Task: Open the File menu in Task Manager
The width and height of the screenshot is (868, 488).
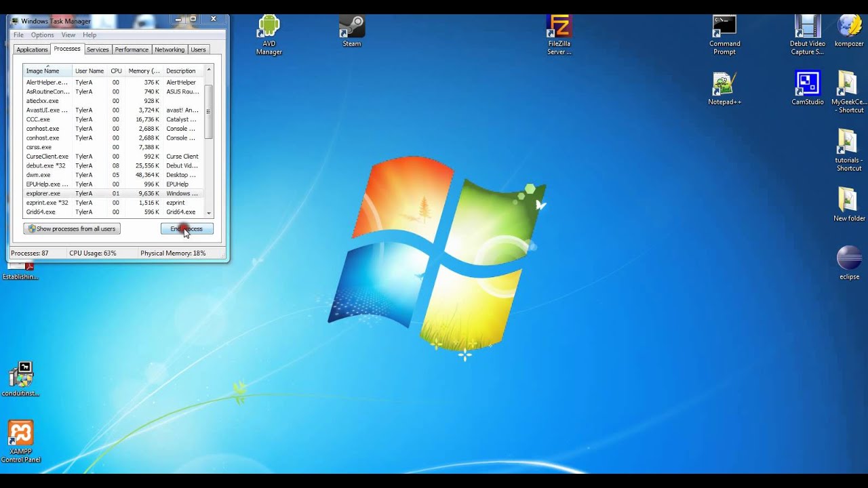Action: click(x=18, y=35)
